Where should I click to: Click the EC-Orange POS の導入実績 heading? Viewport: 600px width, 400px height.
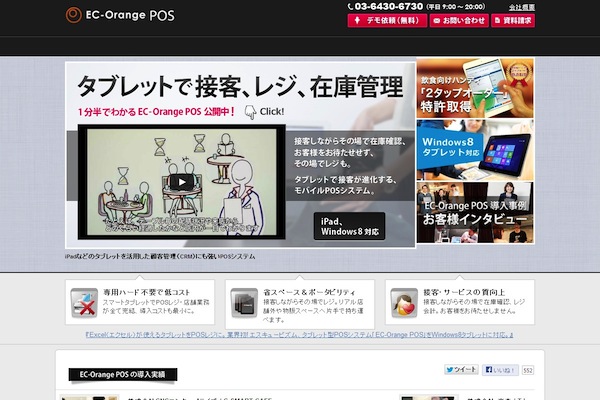coord(122,374)
